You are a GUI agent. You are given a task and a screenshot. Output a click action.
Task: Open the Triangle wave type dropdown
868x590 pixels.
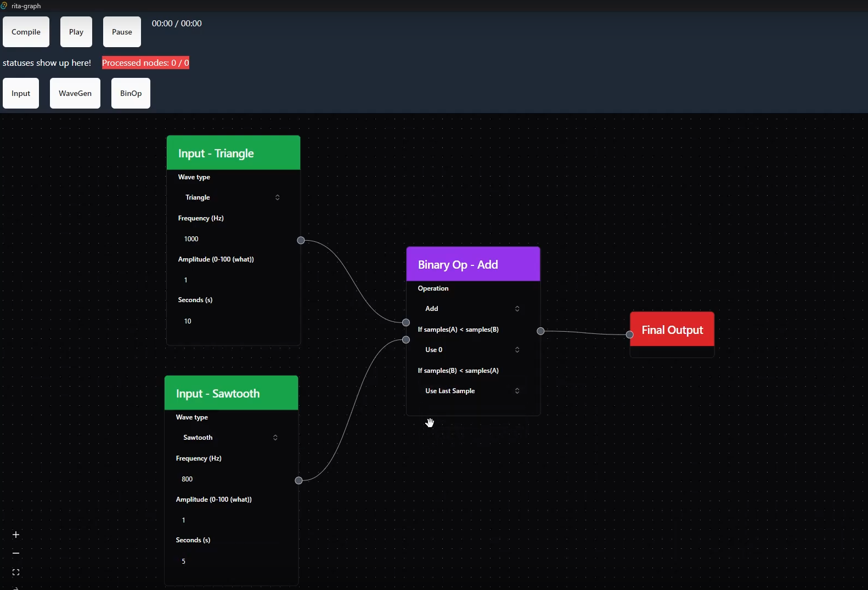click(x=233, y=197)
